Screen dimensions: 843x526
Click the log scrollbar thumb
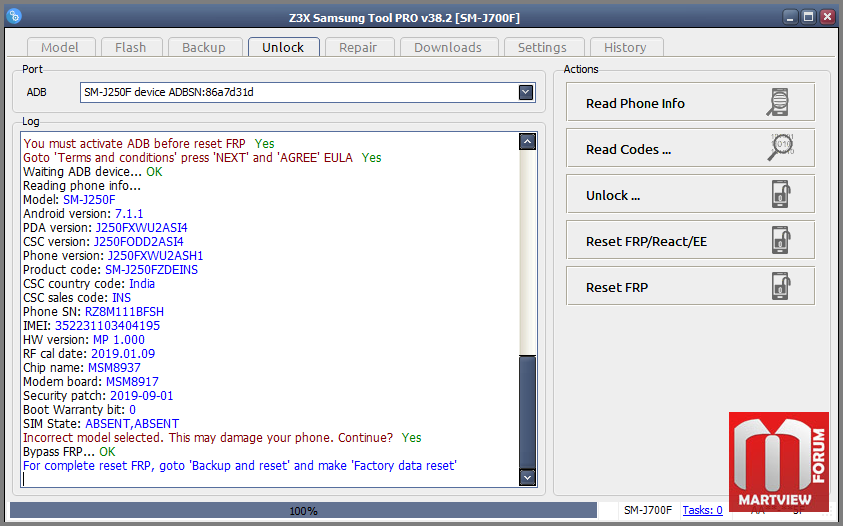pos(527,411)
